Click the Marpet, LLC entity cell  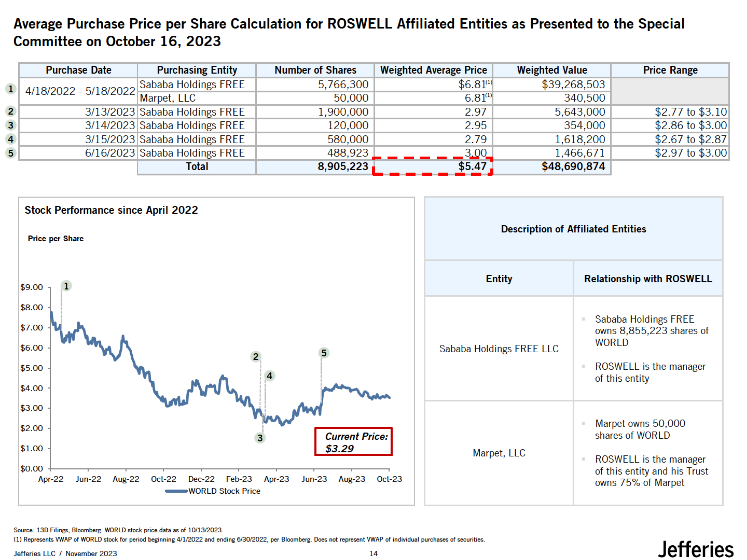click(x=499, y=453)
